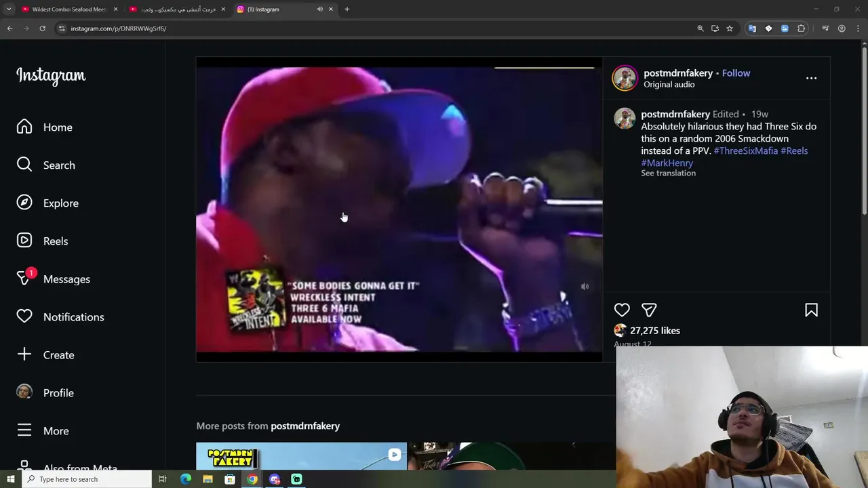Open File Explorer from the taskbar

point(208,479)
